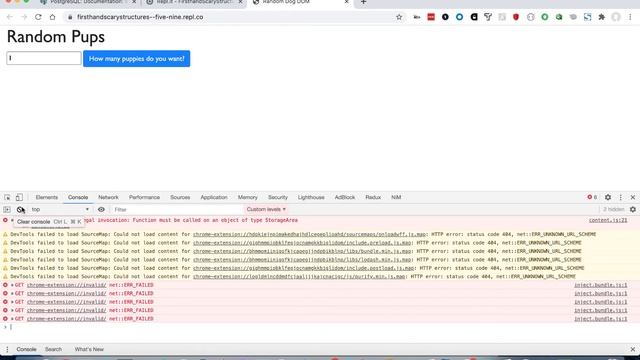Open the include.preload.js.map link
This screenshot has width=640, height=360.
pyautogui.click(x=302, y=243)
